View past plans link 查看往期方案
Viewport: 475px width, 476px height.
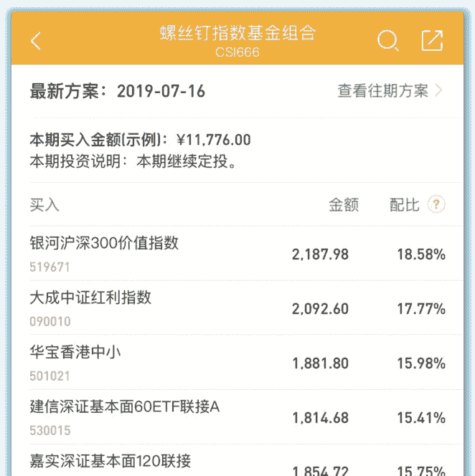[382, 91]
